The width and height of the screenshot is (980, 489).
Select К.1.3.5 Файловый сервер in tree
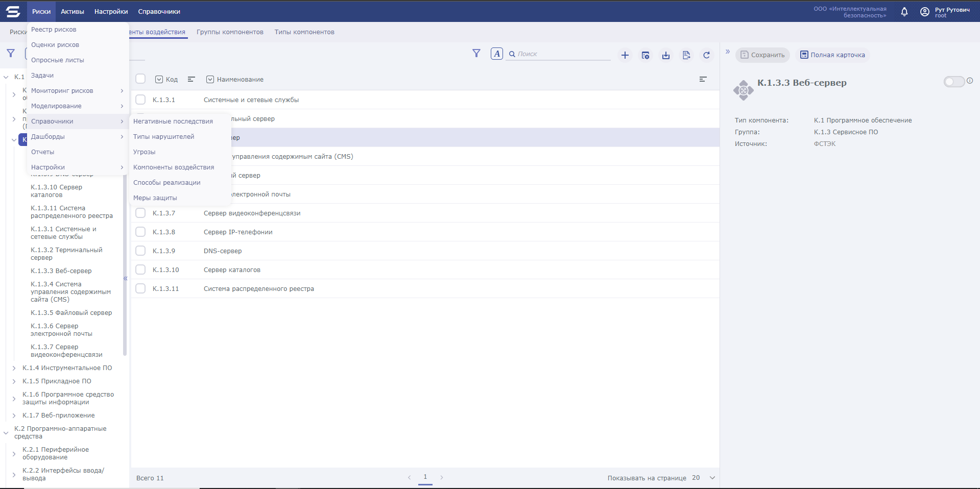click(71, 313)
